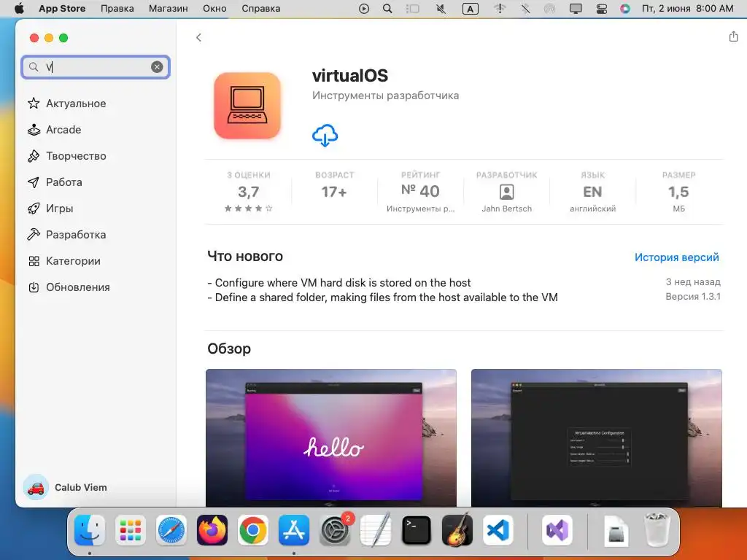Open the Virtual Machine Configuration screenshot

point(597,437)
